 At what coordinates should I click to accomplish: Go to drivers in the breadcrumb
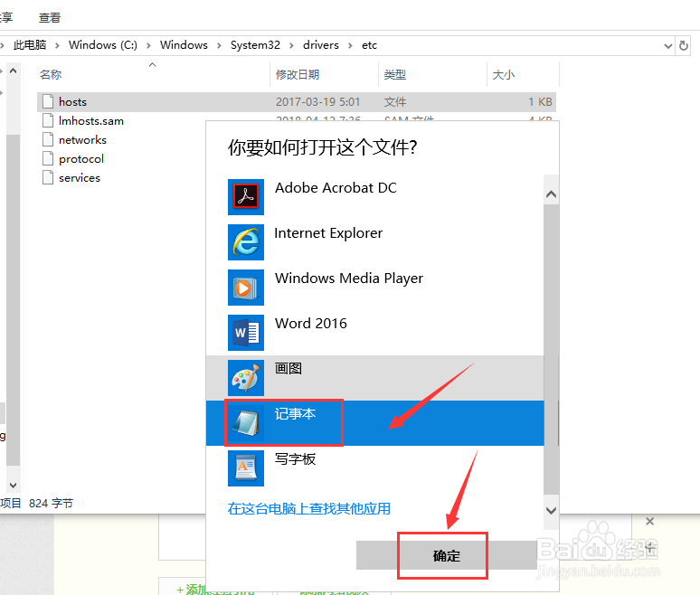click(321, 45)
